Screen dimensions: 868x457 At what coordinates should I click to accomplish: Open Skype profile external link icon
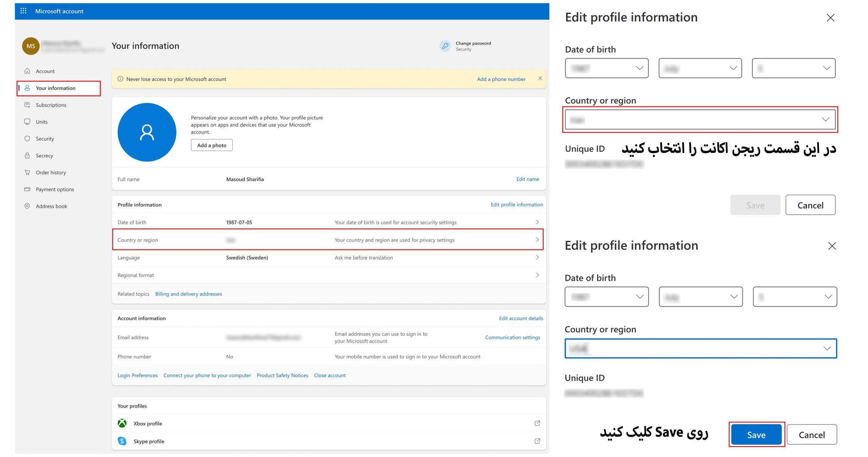[x=537, y=441]
